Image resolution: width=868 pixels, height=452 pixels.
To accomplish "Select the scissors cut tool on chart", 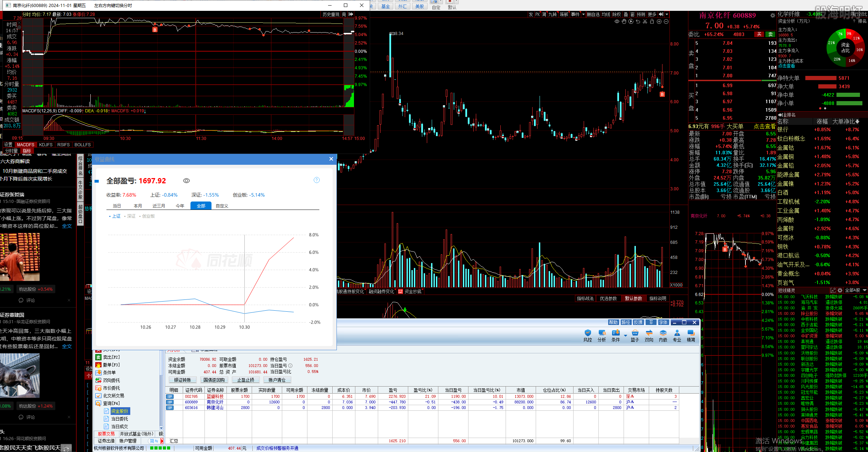I will pos(645,22).
